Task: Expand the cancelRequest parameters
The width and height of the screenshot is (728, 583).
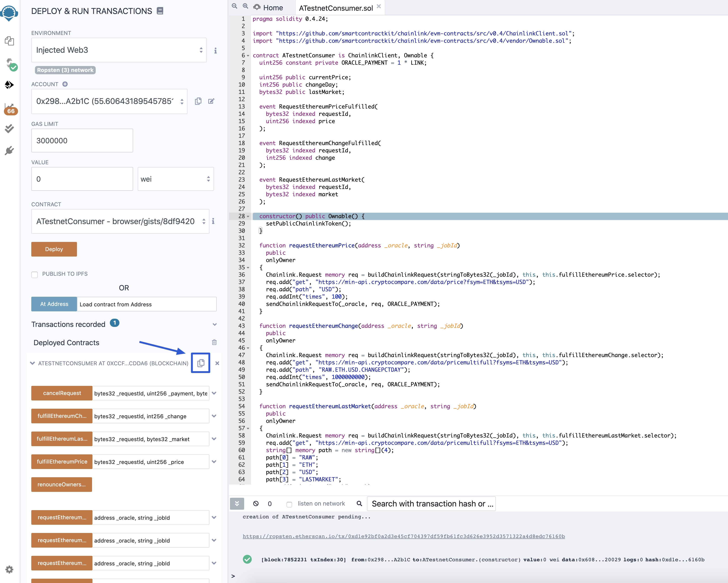Action: pyautogui.click(x=214, y=393)
